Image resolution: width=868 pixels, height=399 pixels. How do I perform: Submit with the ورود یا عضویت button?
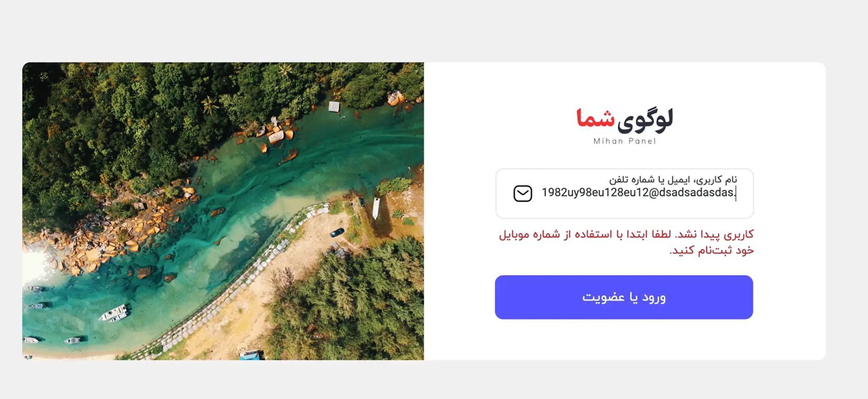click(x=624, y=297)
